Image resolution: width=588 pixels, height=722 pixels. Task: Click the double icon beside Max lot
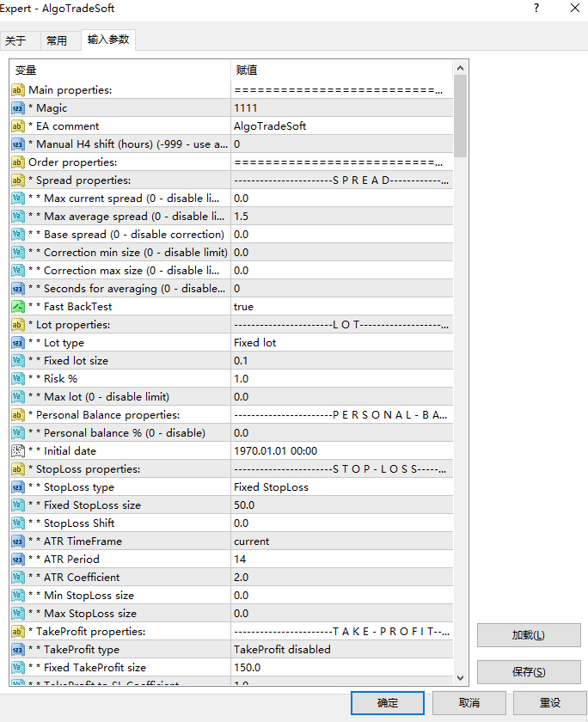coord(17,397)
